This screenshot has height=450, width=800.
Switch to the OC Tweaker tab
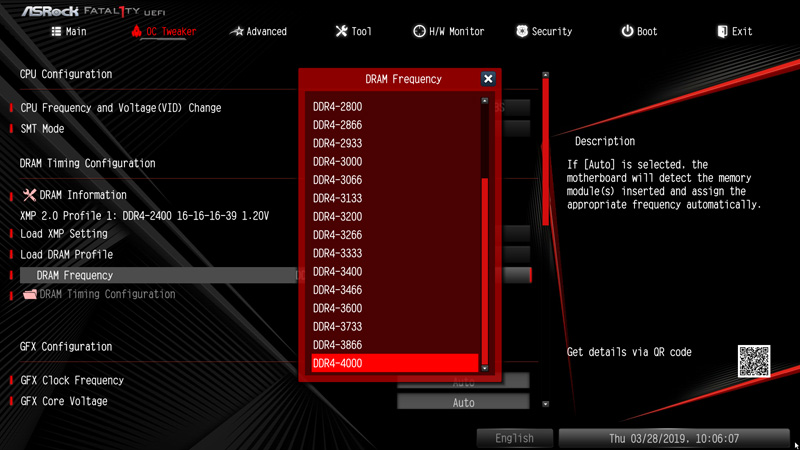point(164,32)
